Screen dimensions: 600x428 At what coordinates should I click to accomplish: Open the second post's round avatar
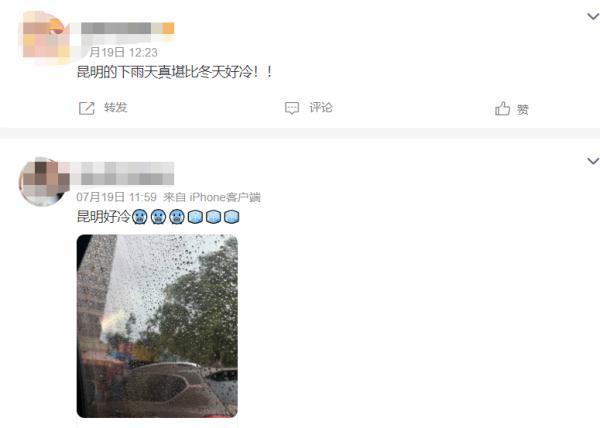44,182
